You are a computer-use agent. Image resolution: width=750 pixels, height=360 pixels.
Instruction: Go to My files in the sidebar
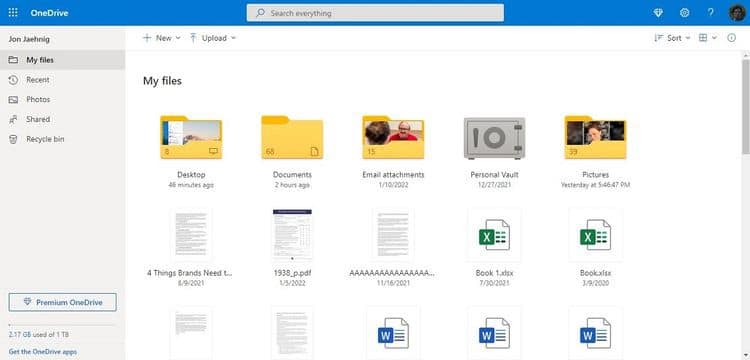(62, 60)
